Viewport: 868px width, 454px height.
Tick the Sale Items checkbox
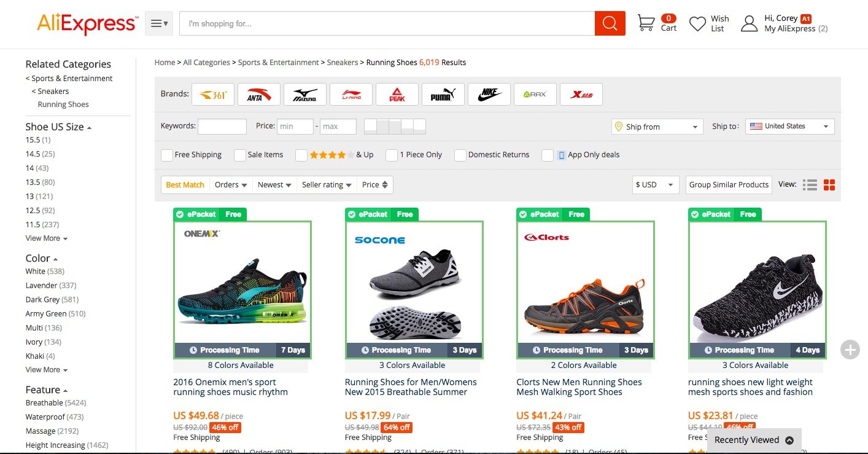click(239, 155)
